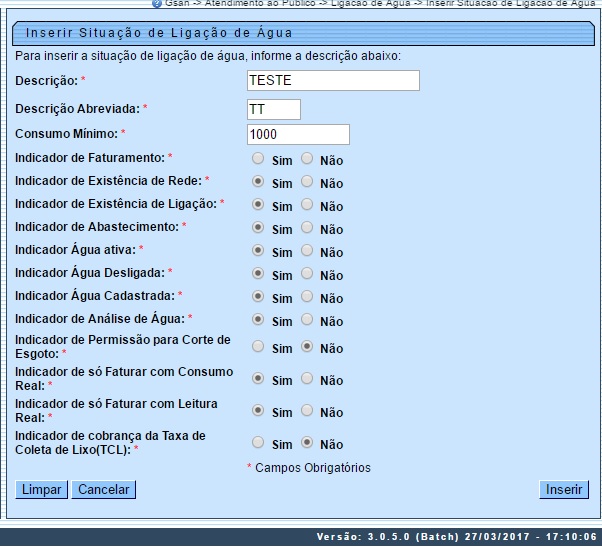This screenshot has height=547, width=602.
Task: Click the Cancelar button
Action: (104, 490)
